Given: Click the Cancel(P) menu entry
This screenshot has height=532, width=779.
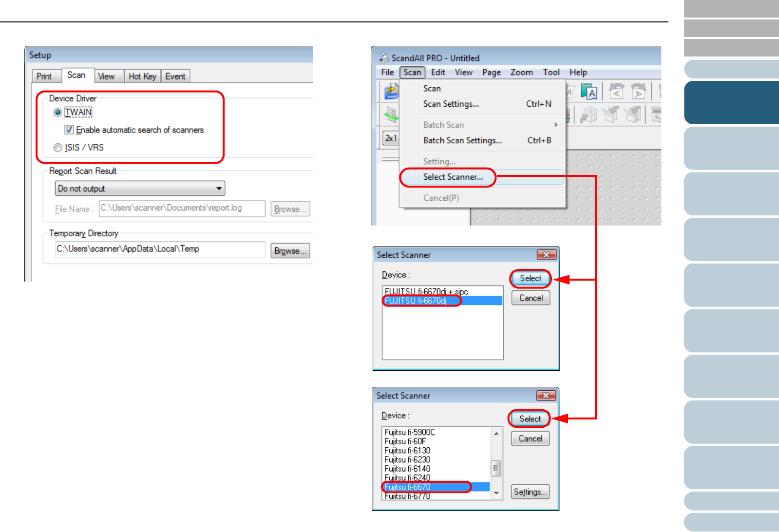Looking at the screenshot, I should tap(482, 198).
